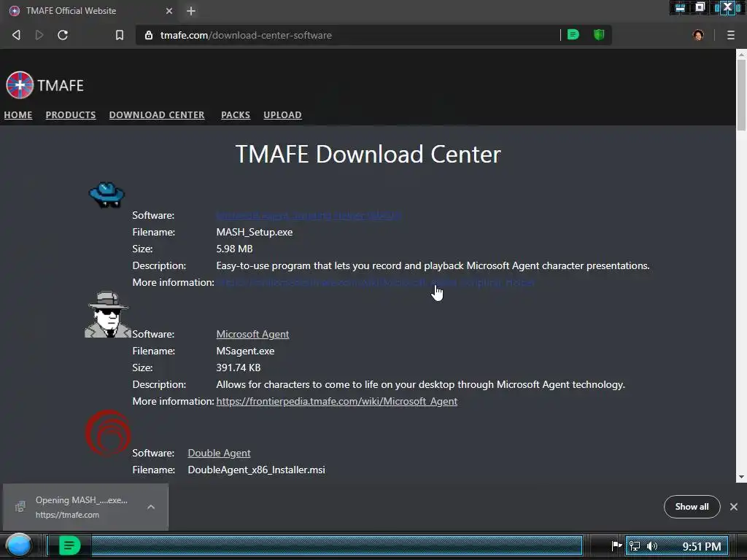Open the PRODUCTS nav link
Viewport: 747px width, 560px height.
click(71, 114)
